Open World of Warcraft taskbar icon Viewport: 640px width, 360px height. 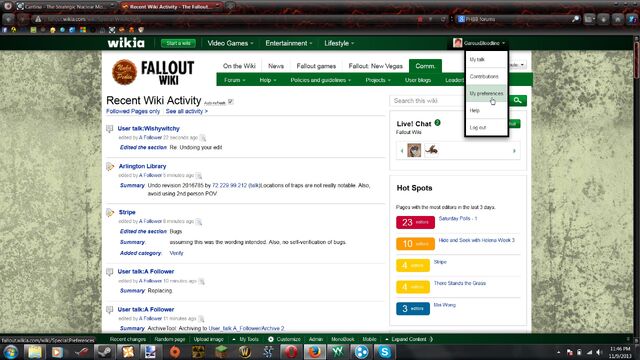[x=244, y=352]
